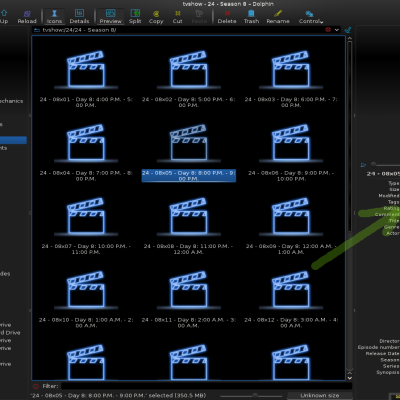Screen dimensions: 400x400
Task: Click file name '24 - 08x08 - Day 8: 11:00 P.M.'
Action: 189,249
